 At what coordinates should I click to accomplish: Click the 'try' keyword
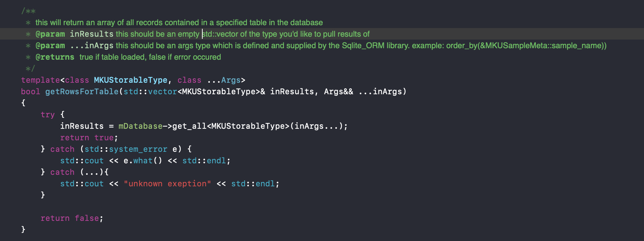pos(48,114)
